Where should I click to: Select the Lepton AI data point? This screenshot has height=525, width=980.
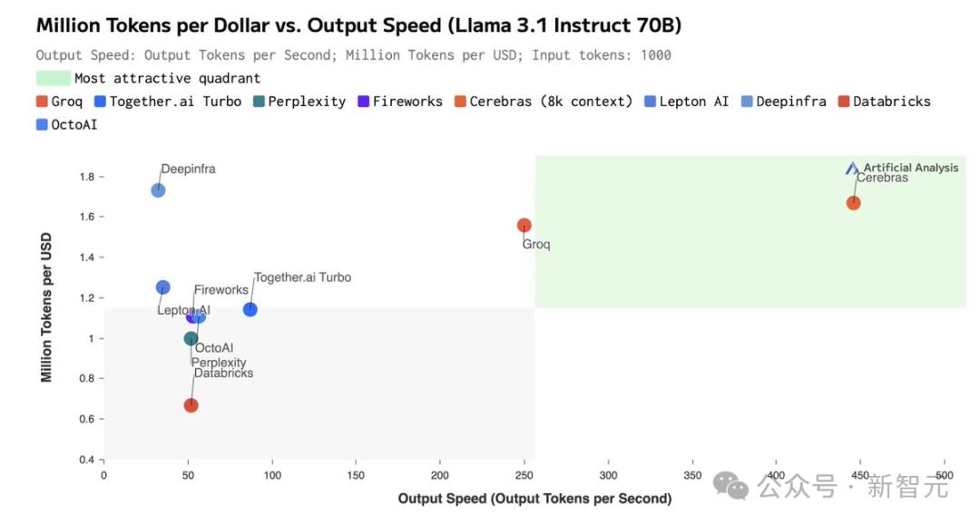pos(162,287)
